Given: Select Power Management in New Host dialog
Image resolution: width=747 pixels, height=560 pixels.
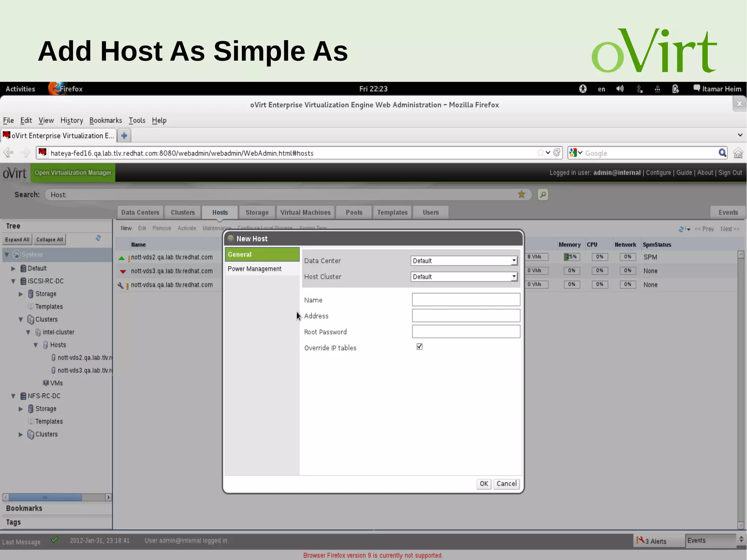Looking at the screenshot, I should 262,269.
